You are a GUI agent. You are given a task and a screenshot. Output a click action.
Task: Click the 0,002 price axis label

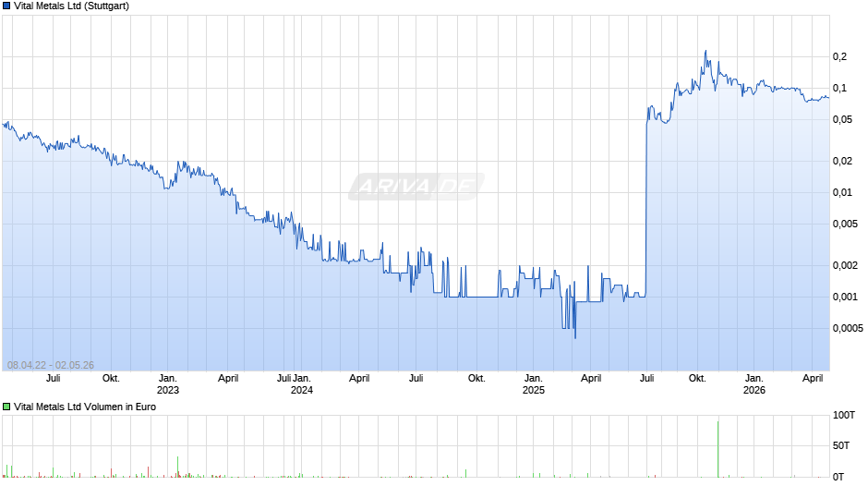[x=845, y=265]
